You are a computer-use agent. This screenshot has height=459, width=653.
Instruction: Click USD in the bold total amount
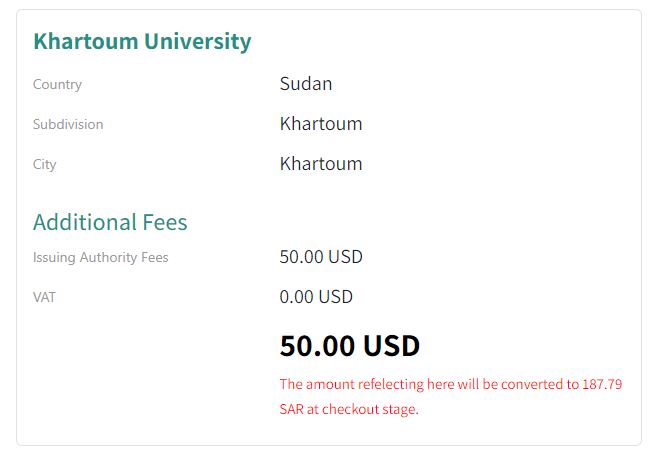tap(391, 345)
